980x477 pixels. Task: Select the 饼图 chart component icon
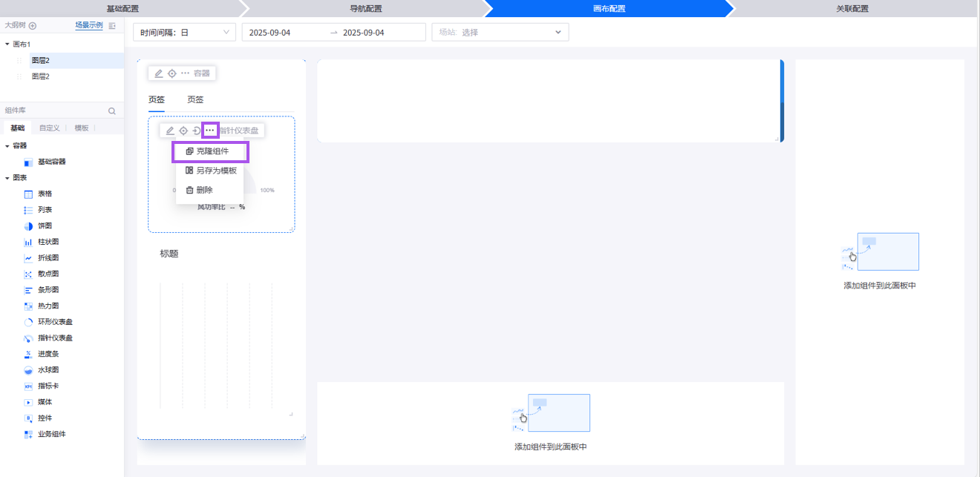[x=28, y=226]
